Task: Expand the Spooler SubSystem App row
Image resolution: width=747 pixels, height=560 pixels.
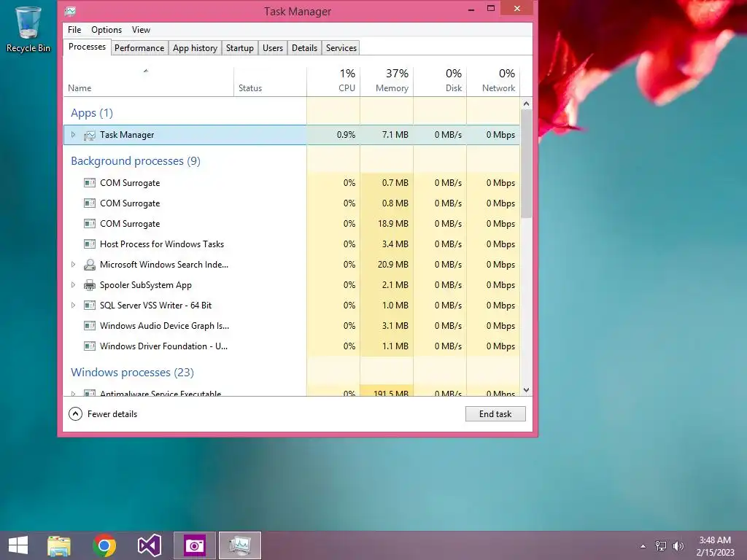Action: click(73, 285)
